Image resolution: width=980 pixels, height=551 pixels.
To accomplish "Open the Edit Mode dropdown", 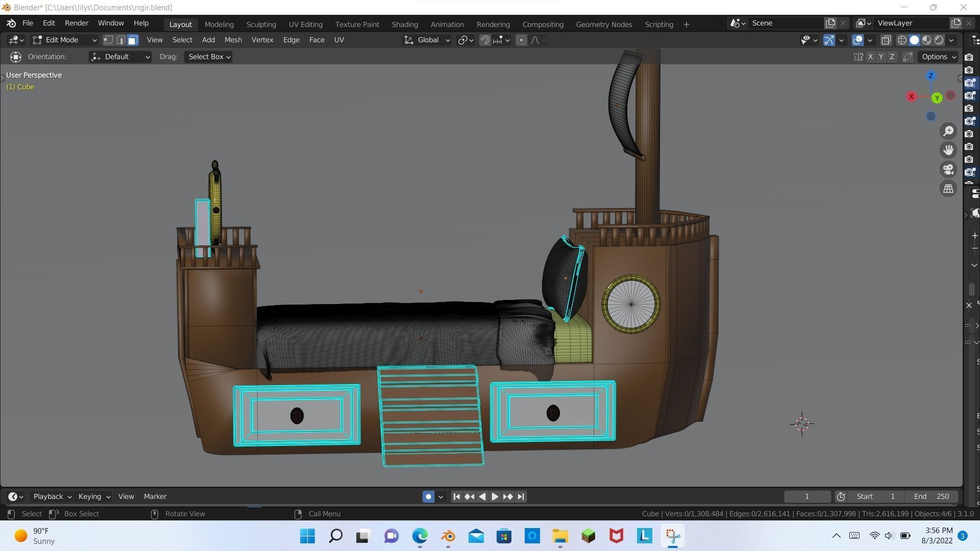I will pos(64,40).
